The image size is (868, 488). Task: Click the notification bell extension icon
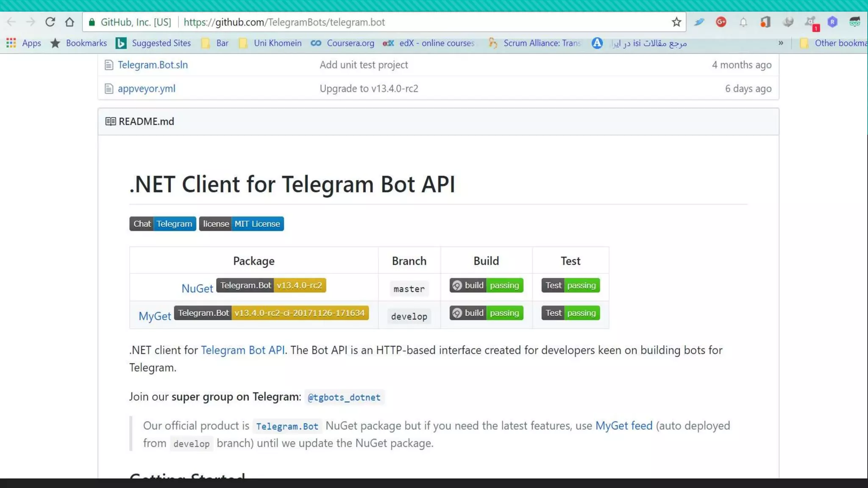(743, 22)
